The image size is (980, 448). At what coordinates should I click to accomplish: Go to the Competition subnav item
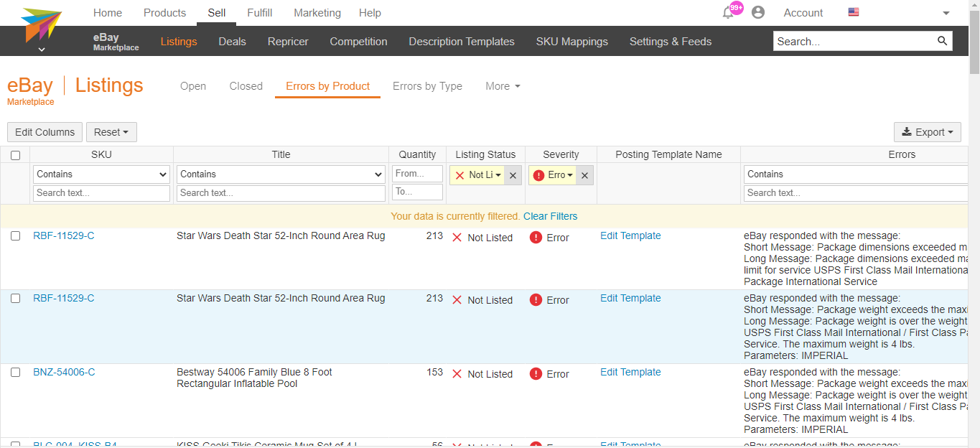click(x=358, y=42)
